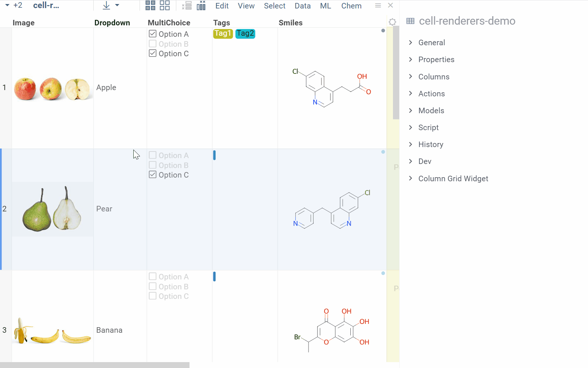The height and width of the screenshot is (368, 588).
Task: Check Option B in the Pear row
Action: [x=153, y=165]
